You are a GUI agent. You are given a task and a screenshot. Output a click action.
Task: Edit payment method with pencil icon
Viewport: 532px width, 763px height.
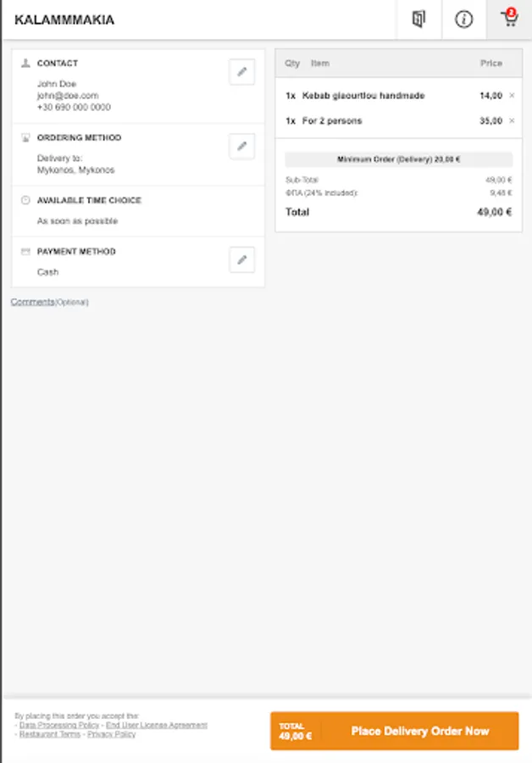[241, 259]
